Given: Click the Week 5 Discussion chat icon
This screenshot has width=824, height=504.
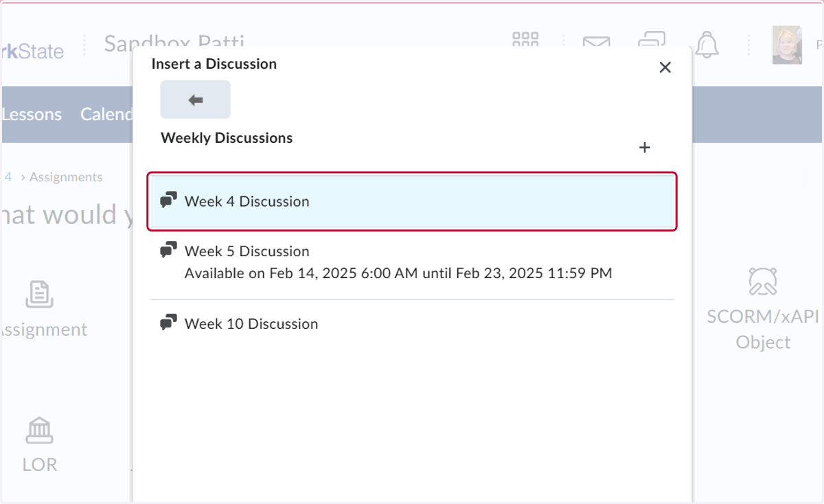Looking at the screenshot, I should pyautogui.click(x=168, y=251).
